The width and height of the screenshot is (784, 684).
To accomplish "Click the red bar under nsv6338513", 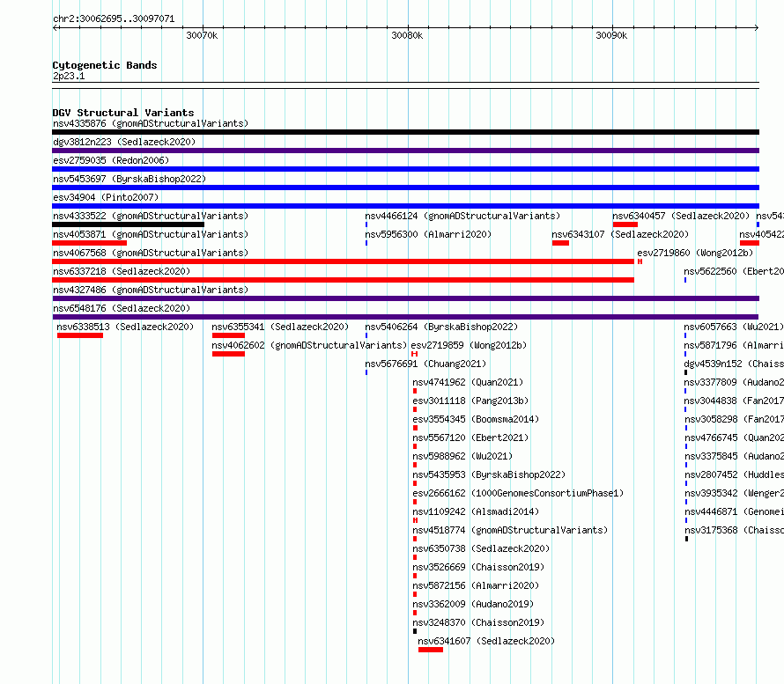I will (x=80, y=335).
